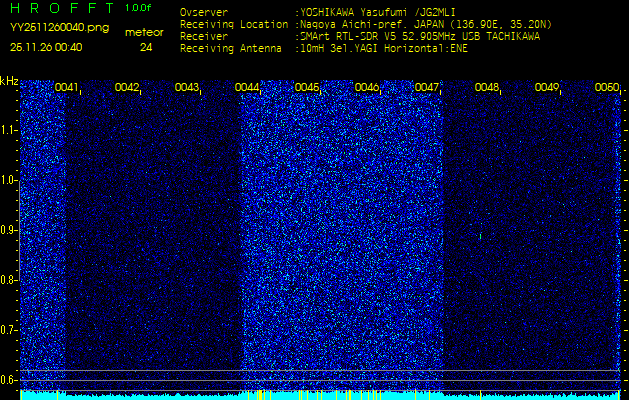Click time marker 0041
This screenshot has width=629, height=400.
coord(66,87)
